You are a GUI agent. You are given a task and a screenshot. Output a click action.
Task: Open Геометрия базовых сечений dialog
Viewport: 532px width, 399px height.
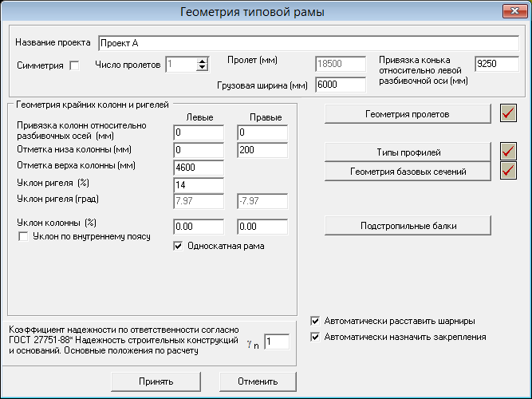click(408, 171)
